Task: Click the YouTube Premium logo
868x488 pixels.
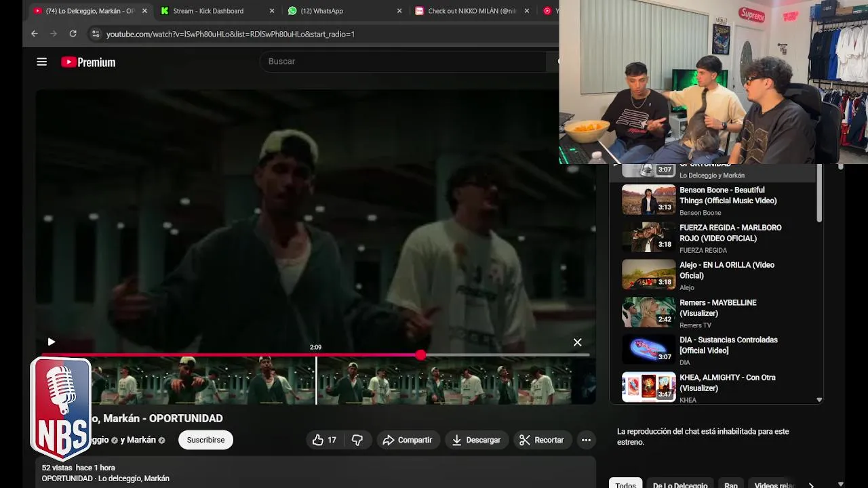Action: coord(88,62)
